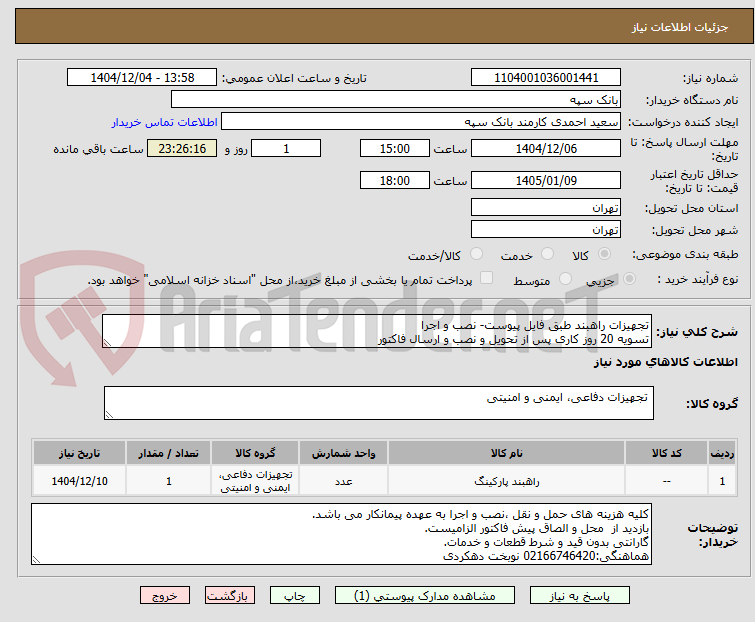Click the 'واحد شمارش' column header
Screen dimensions: 755x622
(343, 453)
